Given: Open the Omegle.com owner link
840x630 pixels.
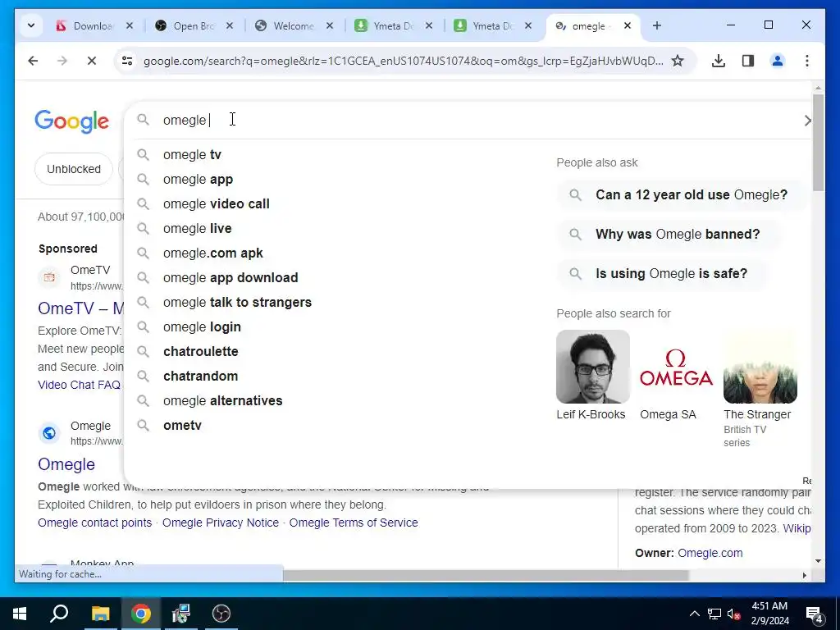Looking at the screenshot, I should click(710, 554).
